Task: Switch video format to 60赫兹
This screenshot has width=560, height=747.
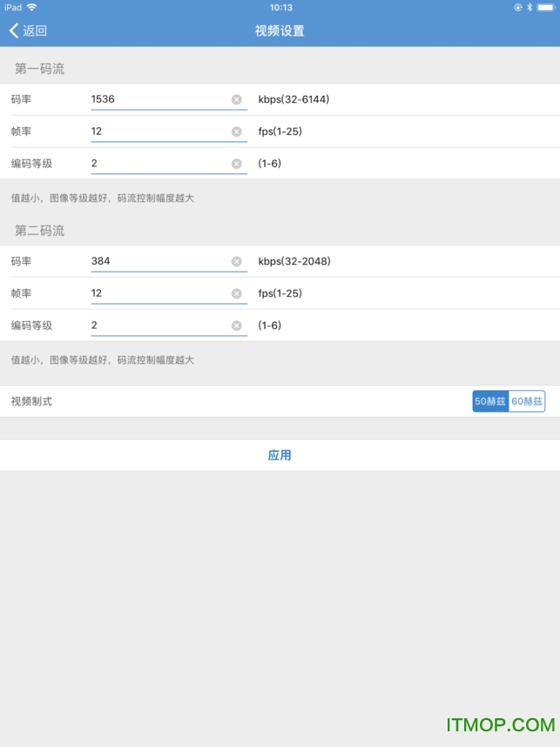Action: (527, 401)
